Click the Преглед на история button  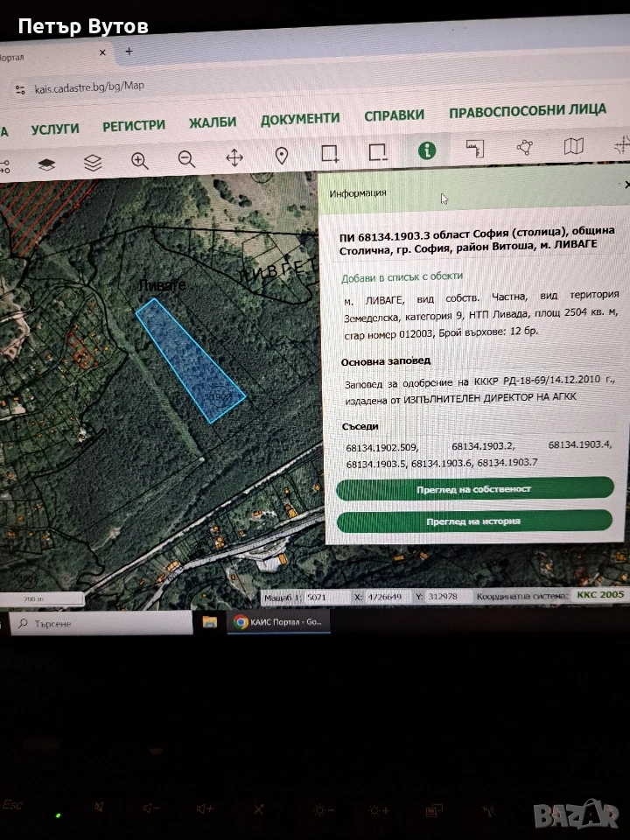(474, 521)
